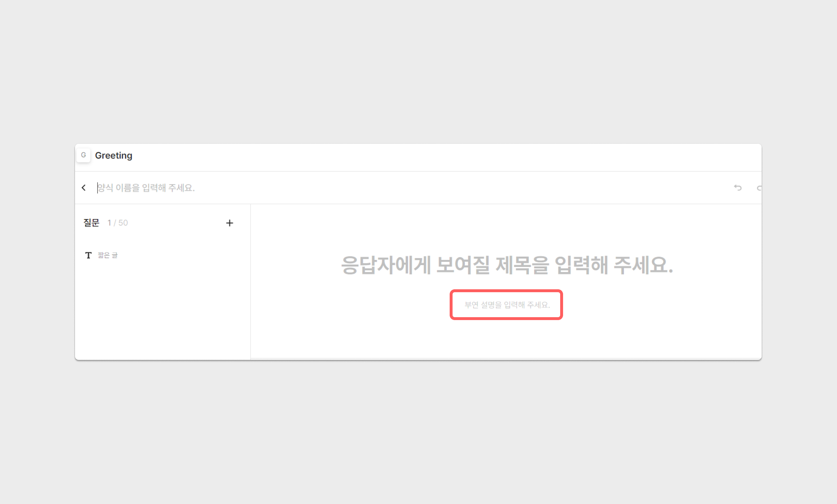The image size is (837, 504).
Task: Focus the 양식 이름을 입력해 주세요 field
Action: pyautogui.click(x=146, y=188)
